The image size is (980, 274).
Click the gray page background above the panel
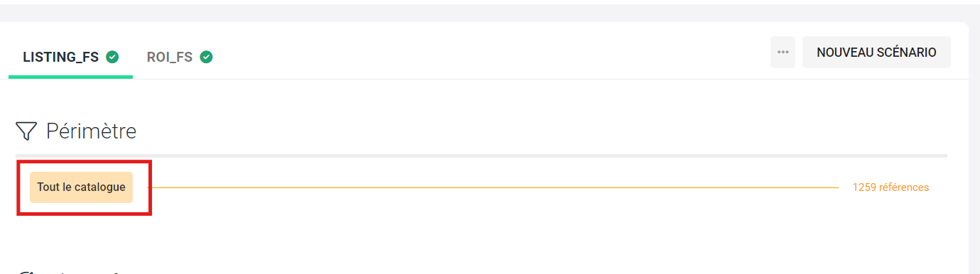click(490, 11)
